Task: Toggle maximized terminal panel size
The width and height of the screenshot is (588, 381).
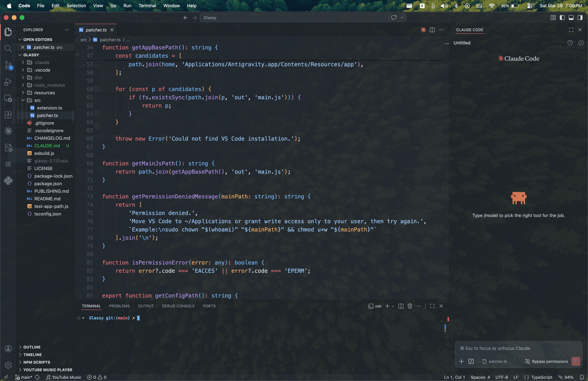Action: pyautogui.click(x=432, y=306)
